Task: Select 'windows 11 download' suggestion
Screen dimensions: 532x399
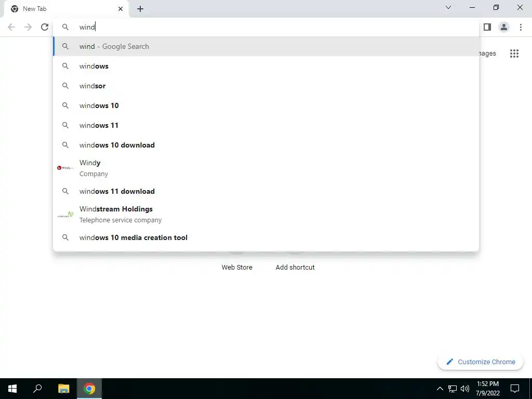Action: pyautogui.click(x=266, y=191)
